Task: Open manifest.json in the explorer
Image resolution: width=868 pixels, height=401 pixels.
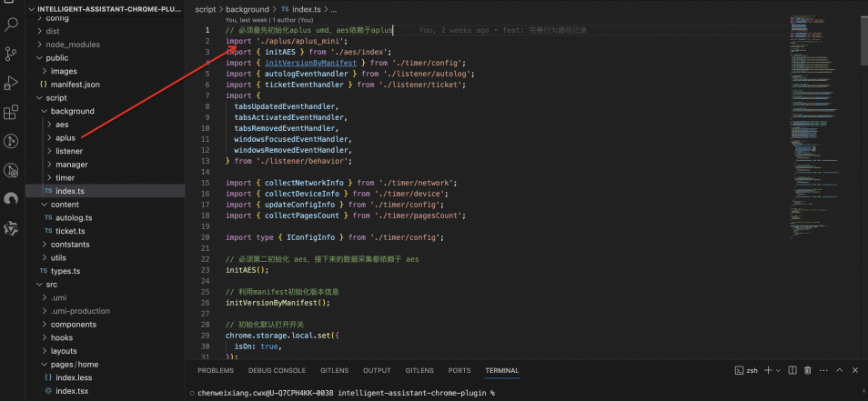Action: point(76,84)
